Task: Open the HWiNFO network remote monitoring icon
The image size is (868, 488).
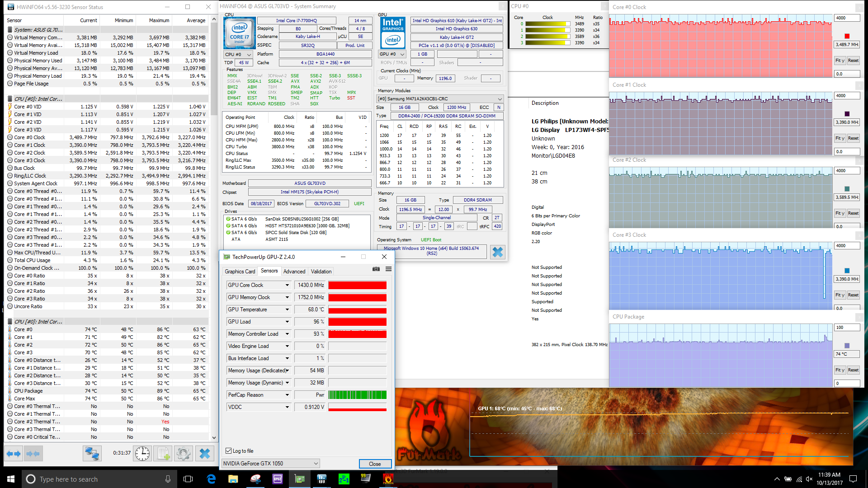Action: (x=92, y=453)
